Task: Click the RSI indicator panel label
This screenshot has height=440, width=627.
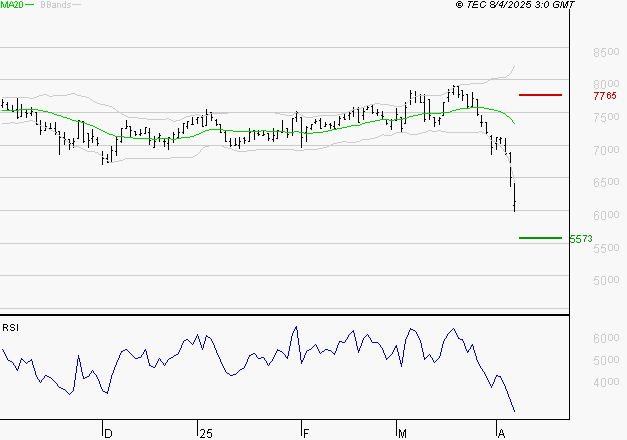Action: pyautogui.click(x=10, y=327)
